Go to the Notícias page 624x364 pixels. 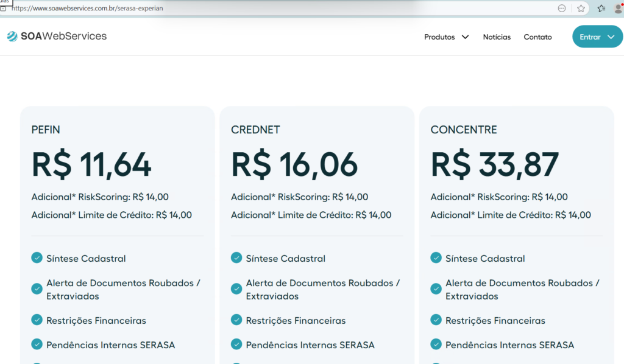(x=497, y=37)
